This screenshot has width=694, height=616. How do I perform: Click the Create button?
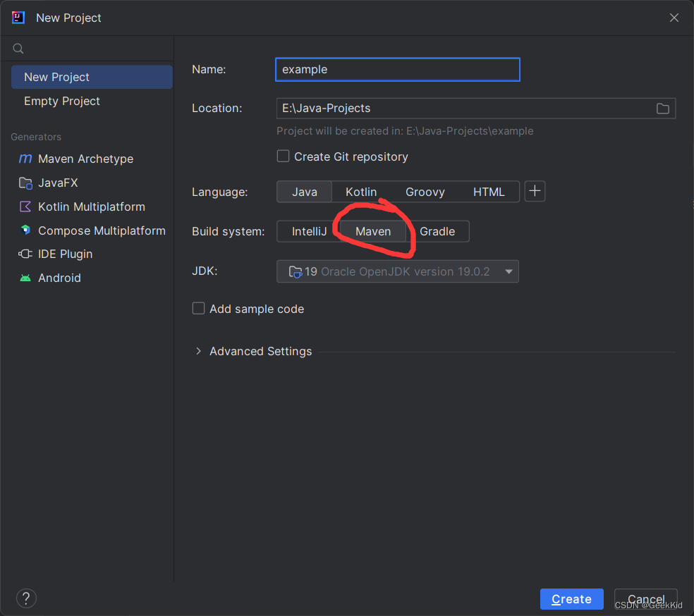pyautogui.click(x=571, y=599)
